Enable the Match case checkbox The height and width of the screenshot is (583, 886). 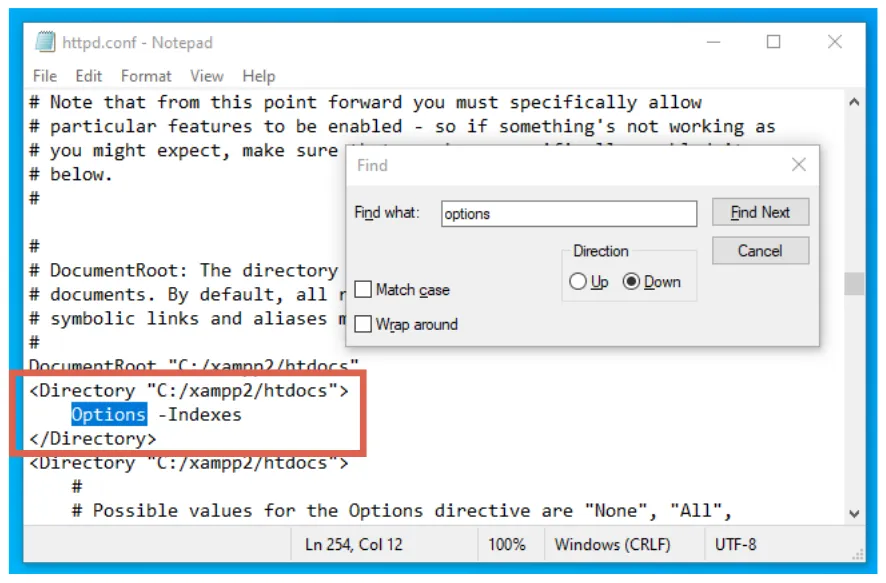364,289
